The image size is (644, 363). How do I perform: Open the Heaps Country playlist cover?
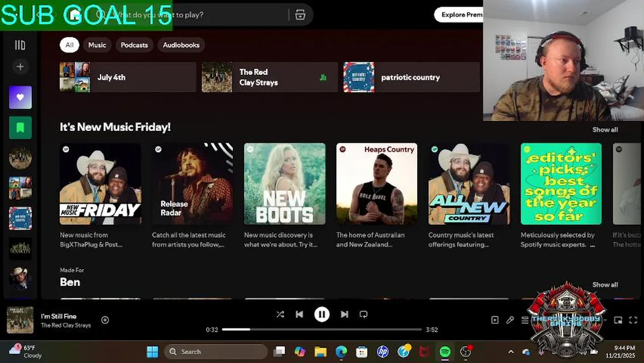377,184
